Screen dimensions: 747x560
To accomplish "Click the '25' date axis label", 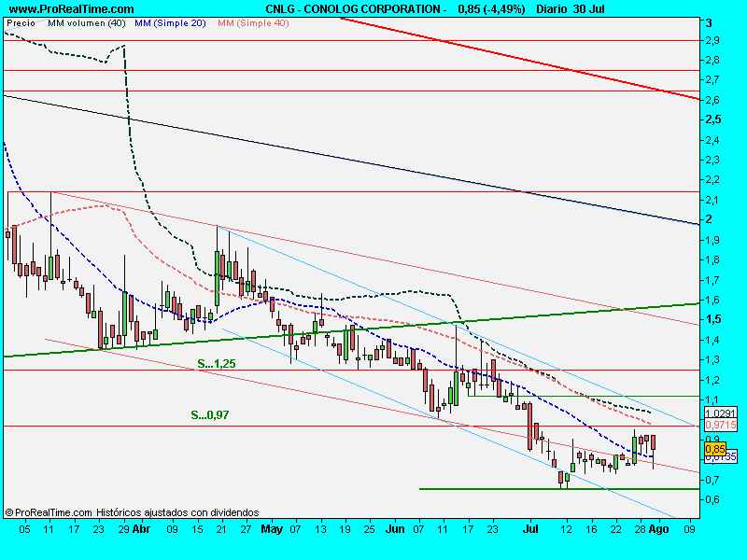I will pos(369,529).
